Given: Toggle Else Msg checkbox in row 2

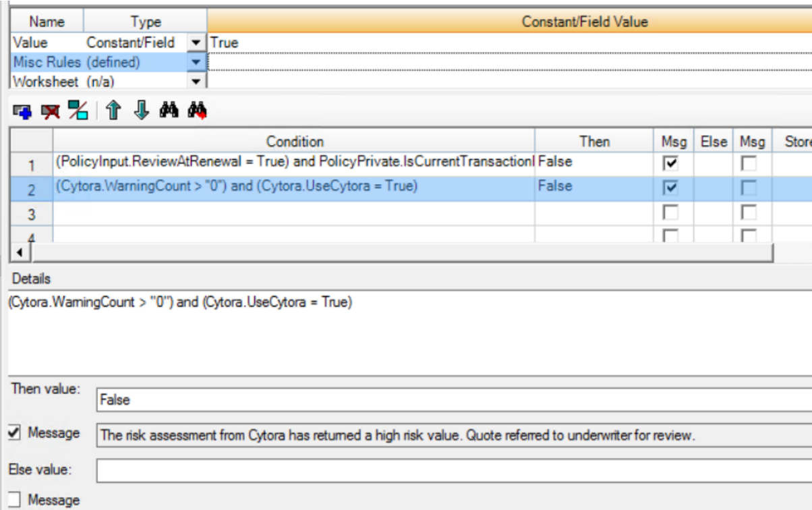Looking at the screenshot, I should [748, 189].
